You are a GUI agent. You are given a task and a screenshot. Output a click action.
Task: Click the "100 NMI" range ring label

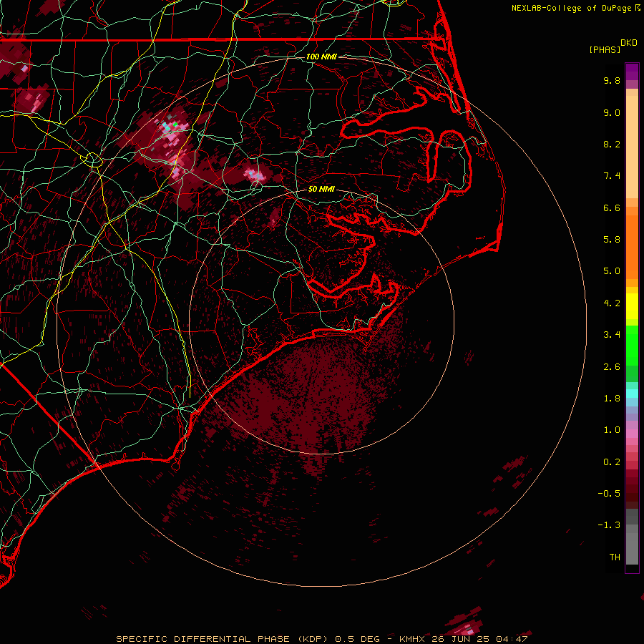321,57
